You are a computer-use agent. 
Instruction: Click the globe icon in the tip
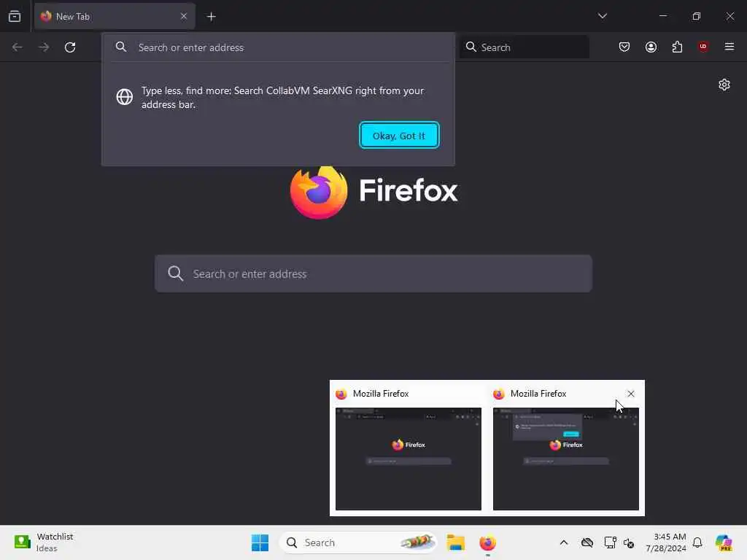(x=124, y=97)
